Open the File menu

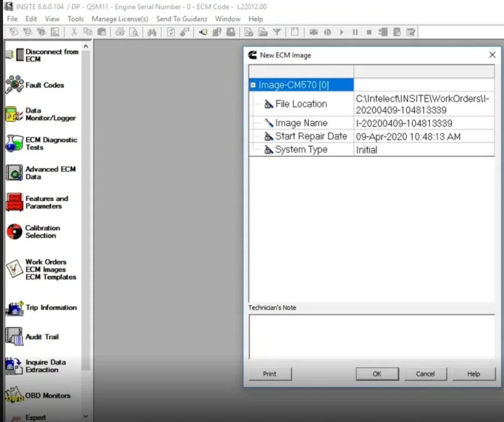12,19
